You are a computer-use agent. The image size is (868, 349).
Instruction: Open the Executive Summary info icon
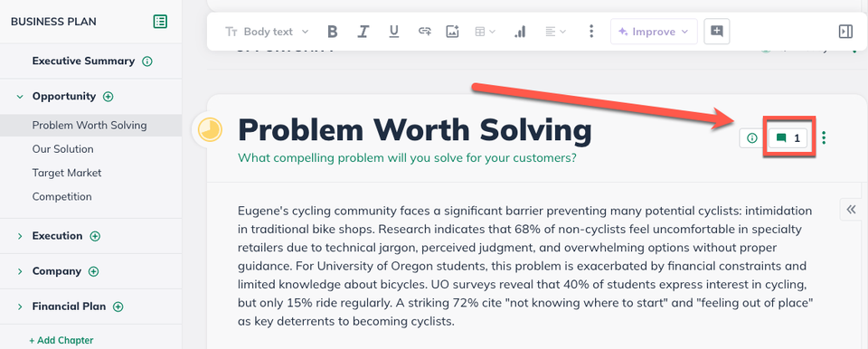(146, 61)
